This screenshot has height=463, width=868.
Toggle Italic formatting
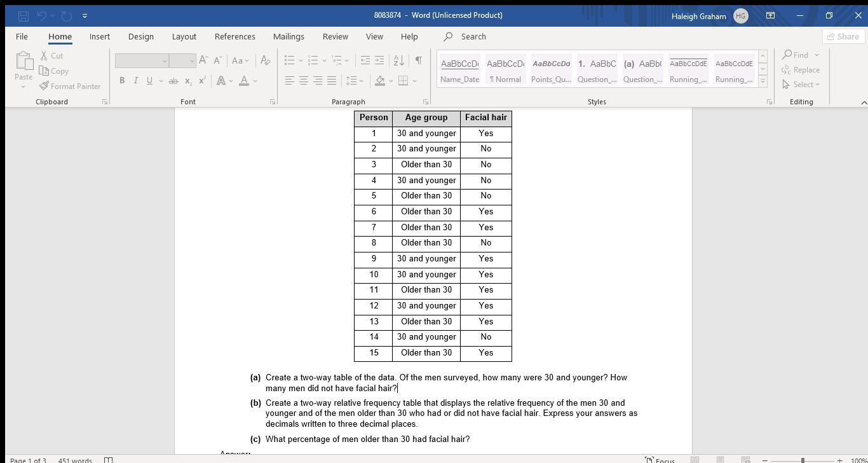(x=135, y=81)
